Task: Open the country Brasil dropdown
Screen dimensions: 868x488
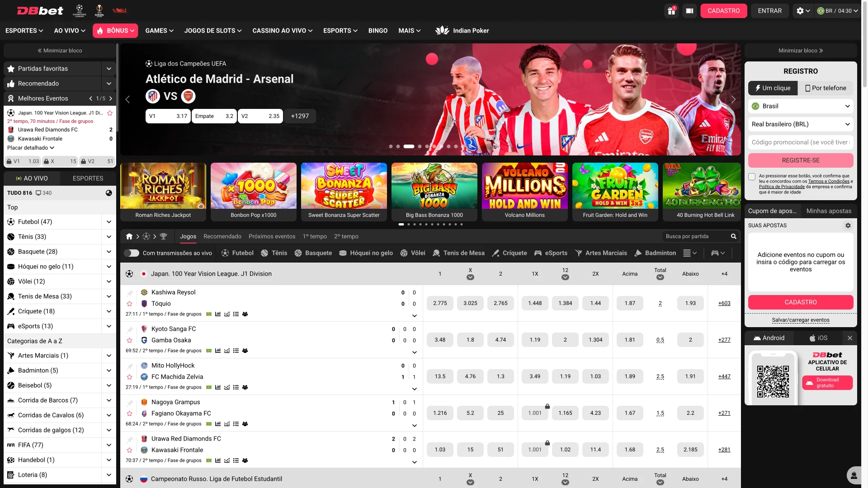Action: pos(801,106)
